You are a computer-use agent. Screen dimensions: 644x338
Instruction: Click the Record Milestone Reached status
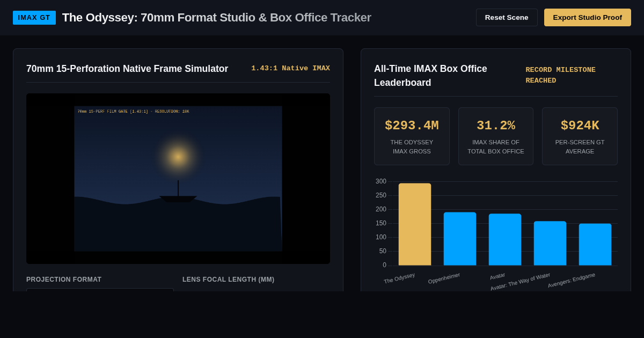coord(560,76)
